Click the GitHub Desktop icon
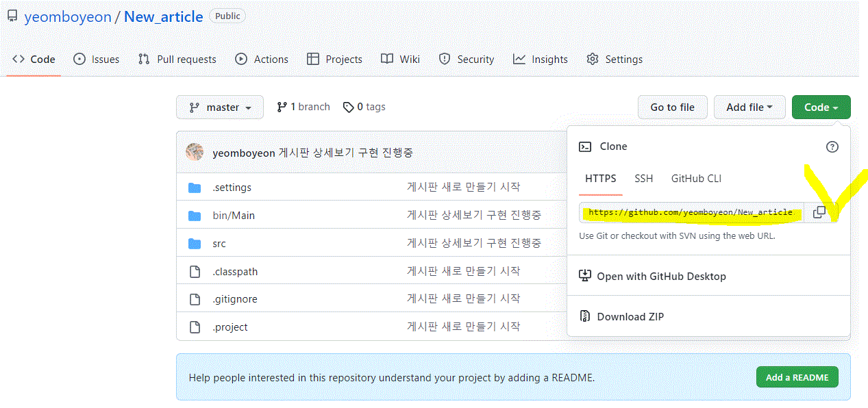This screenshot has width=868, height=408. click(585, 276)
